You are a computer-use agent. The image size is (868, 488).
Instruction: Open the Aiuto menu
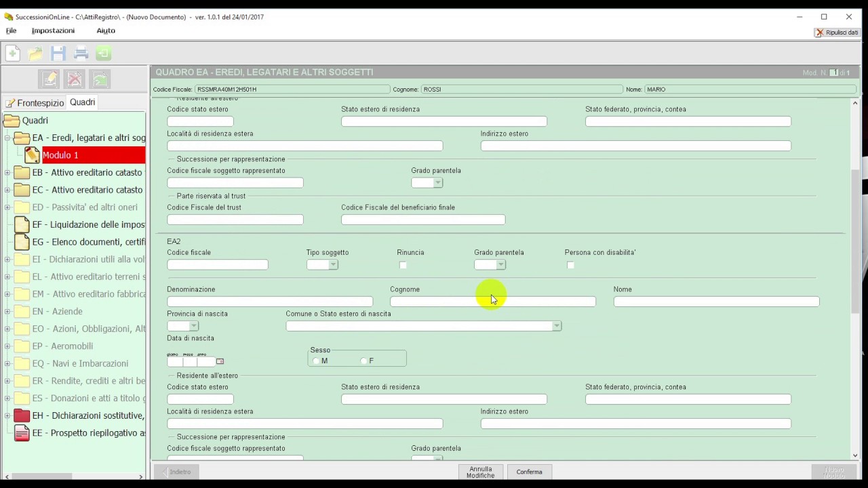click(106, 30)
